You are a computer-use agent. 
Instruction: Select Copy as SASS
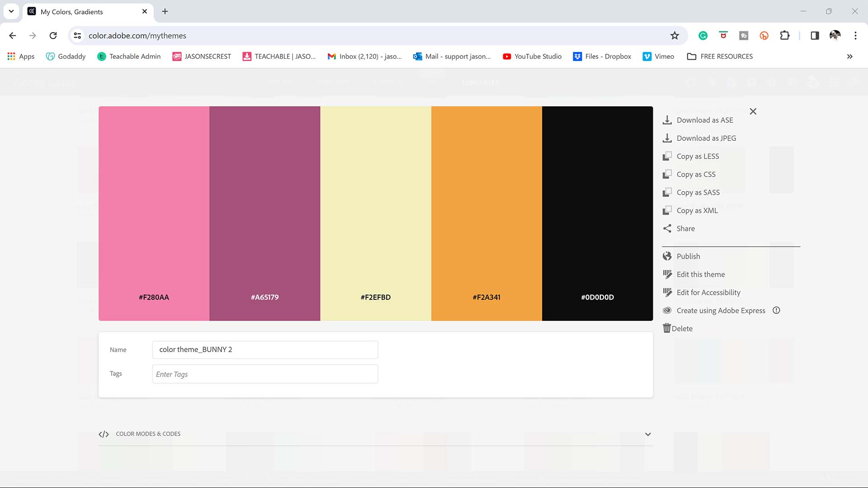[698, 192]
